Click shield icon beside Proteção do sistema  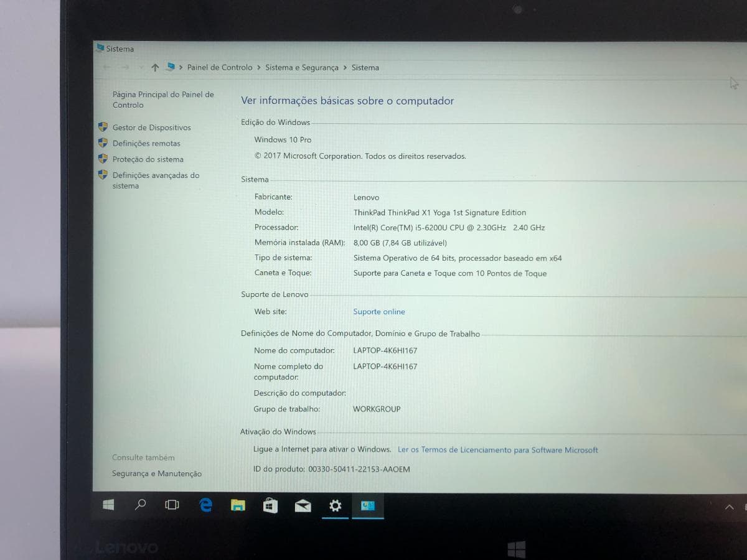coord(103,159)
